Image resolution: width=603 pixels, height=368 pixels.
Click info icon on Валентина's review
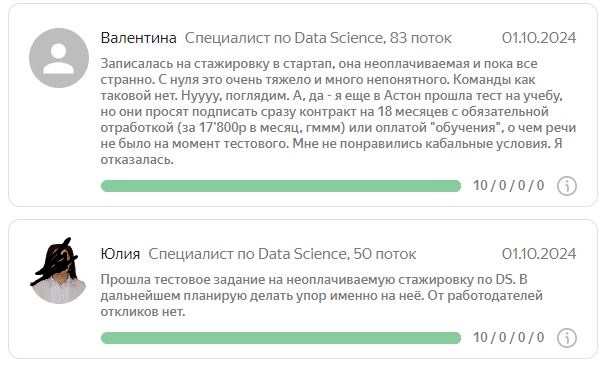(x=566, y=186)
